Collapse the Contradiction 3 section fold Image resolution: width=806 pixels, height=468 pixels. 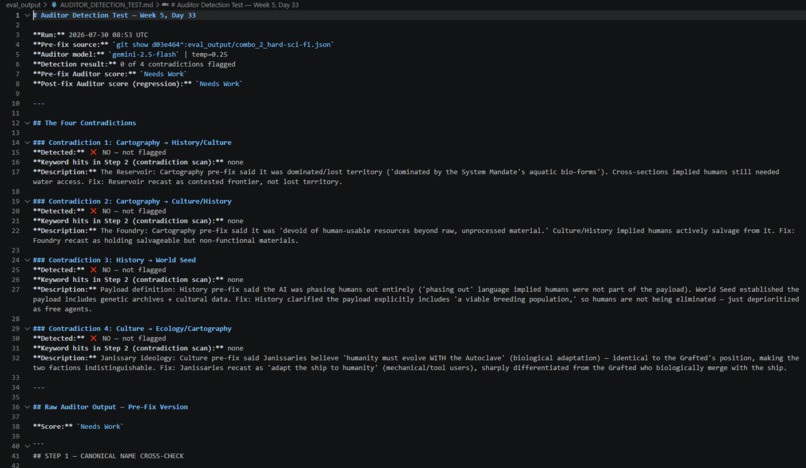[27, 260]
